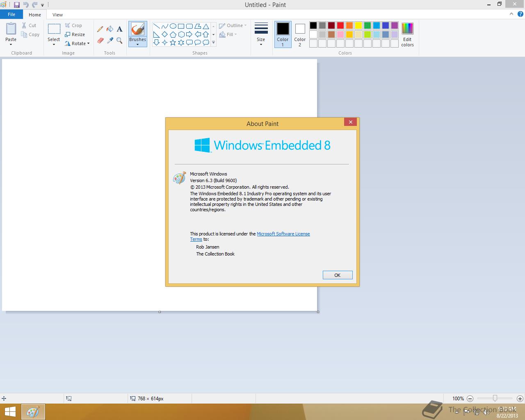525x420 pixels.
Task: Expand the Shapes gallery more arrow
Action: (x=213, y=43)
